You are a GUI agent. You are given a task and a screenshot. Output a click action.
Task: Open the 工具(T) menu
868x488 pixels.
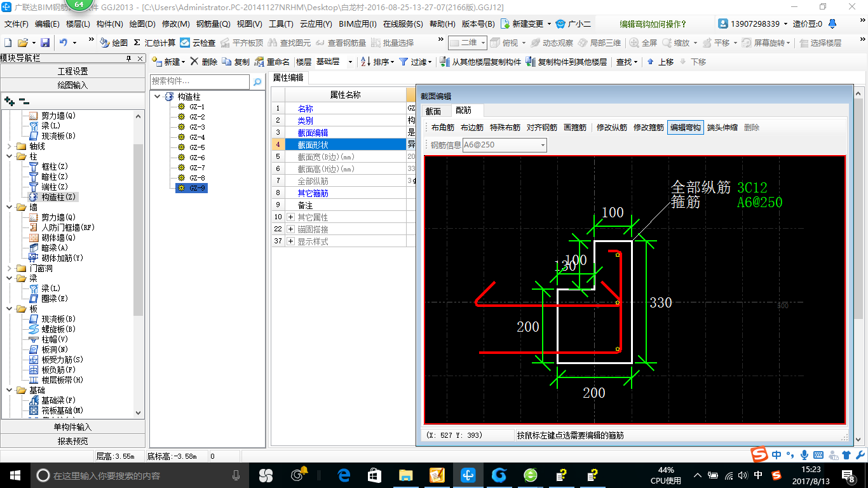coord(281,24)
